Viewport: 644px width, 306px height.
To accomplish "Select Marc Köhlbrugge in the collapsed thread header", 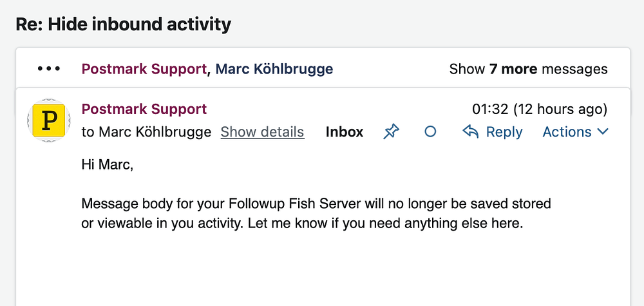I will [x=274, y=69].
